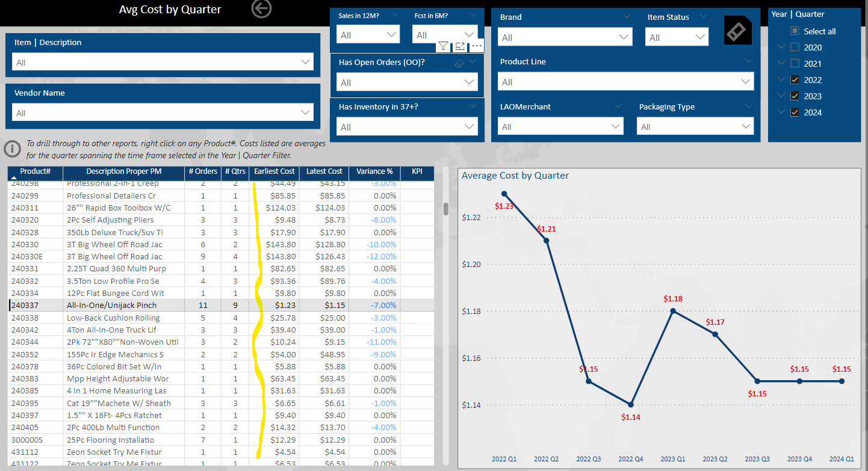Click the table vertical scrollbar thumb

point(446,209)
